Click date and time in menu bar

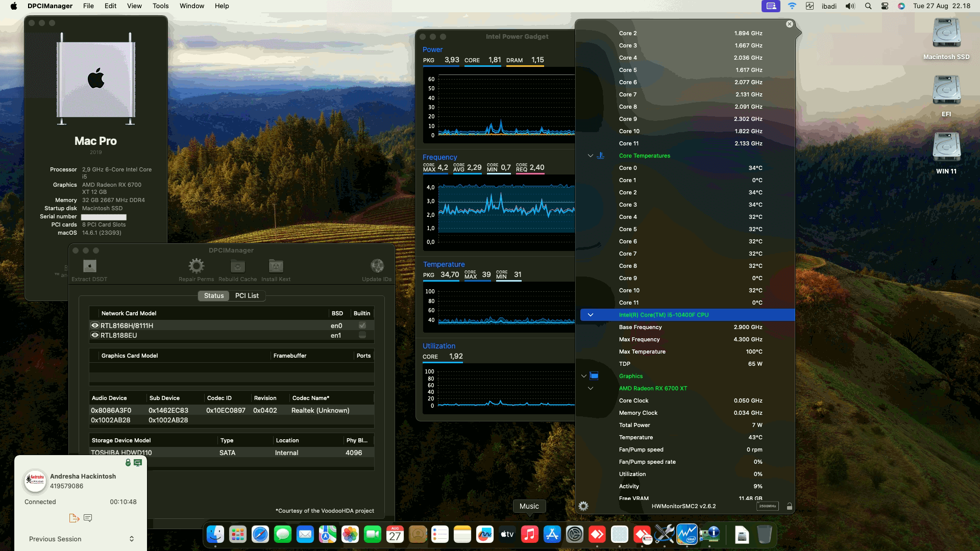tap(942, 6)
